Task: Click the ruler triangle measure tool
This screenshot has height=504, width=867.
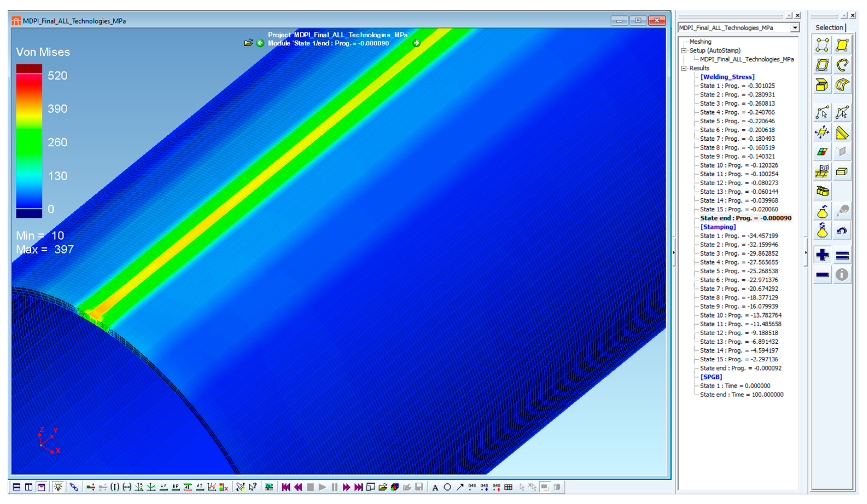Action: point(842,132)
